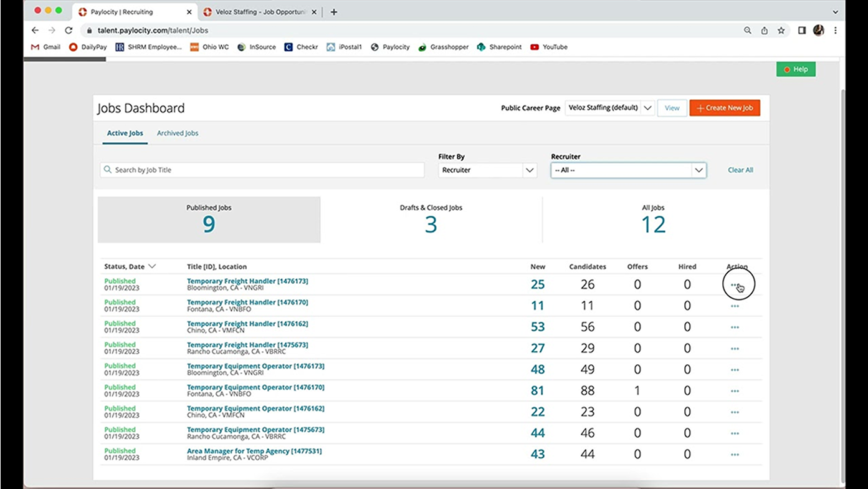The height and width of the screenshot is (489, 868).
Task: Open the iPostal1 bookmark
Action: [x=344, y=47]
